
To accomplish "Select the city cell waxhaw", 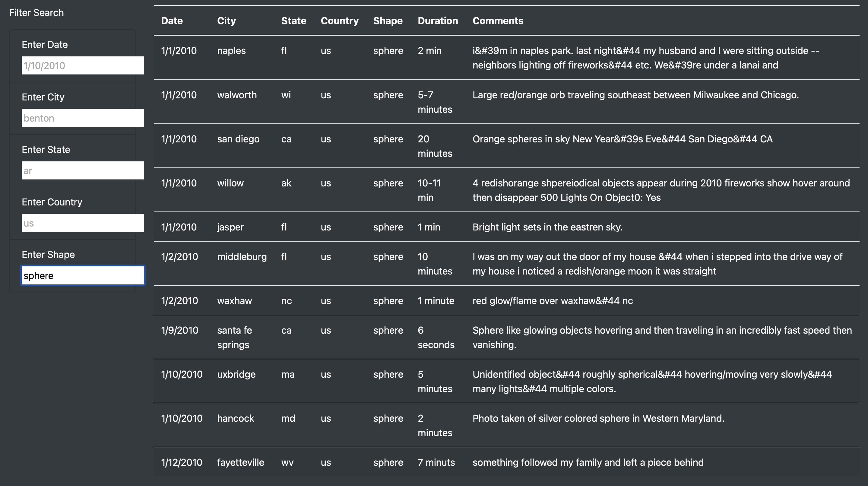I will click(234, 301).
